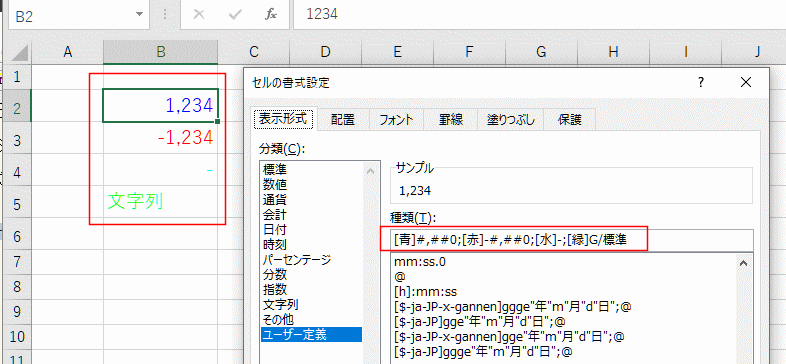The height and width of the screenshot is (364, 786).
Task: Click cell B4 showing cyan dash
Action: tap(160, 170)
